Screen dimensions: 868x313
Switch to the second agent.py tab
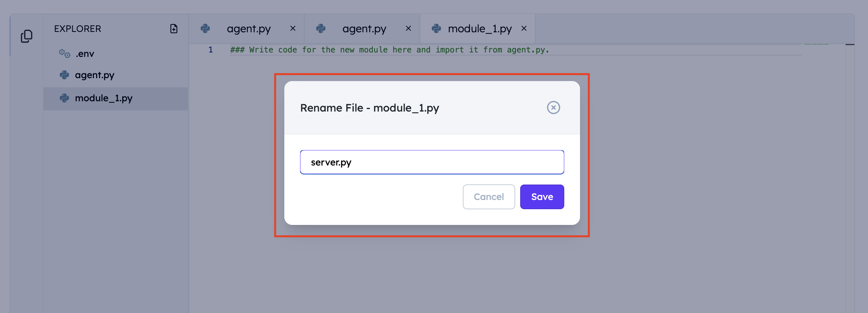point(362,29)
